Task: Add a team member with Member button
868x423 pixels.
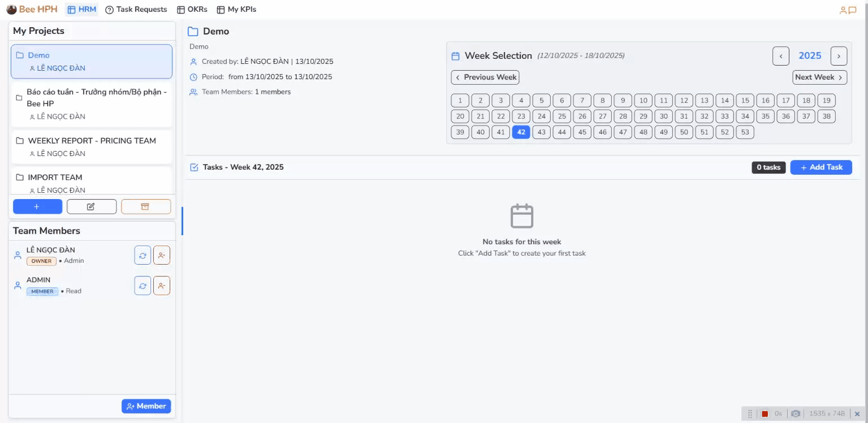Action: (x=146, y=406)
